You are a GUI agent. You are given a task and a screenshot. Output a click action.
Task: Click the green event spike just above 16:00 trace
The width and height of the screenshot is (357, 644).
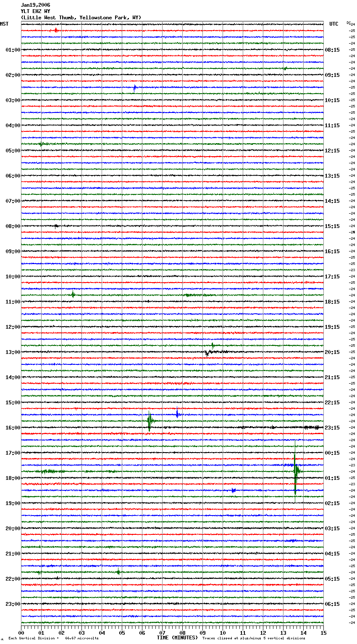coord(150,421)
